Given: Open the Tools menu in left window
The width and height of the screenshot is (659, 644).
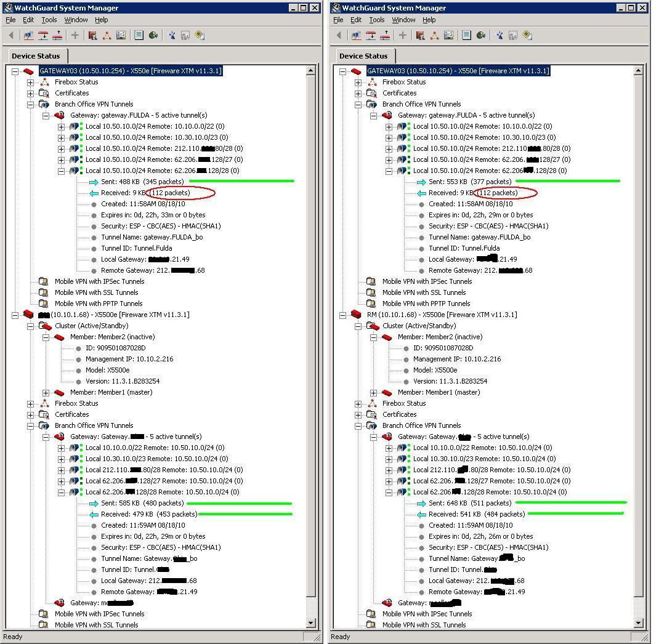Looking at the screenshot, I should pos(49,20).
